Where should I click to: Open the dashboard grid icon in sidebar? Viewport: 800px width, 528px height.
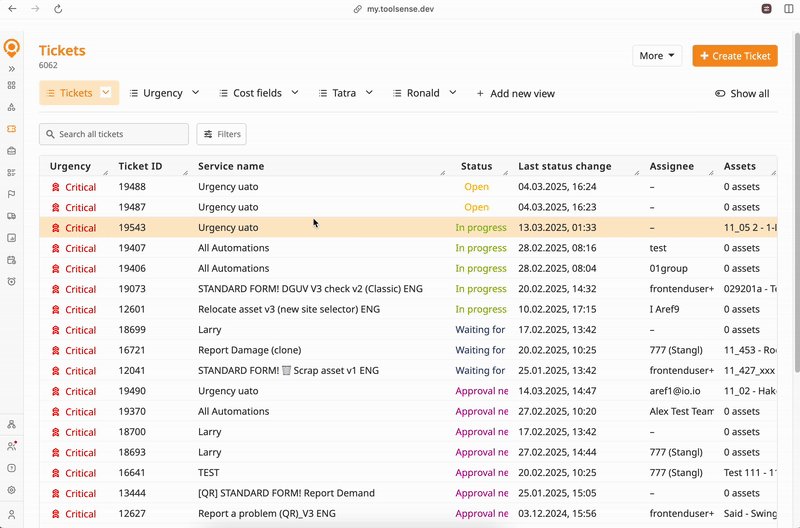[12, 85]
